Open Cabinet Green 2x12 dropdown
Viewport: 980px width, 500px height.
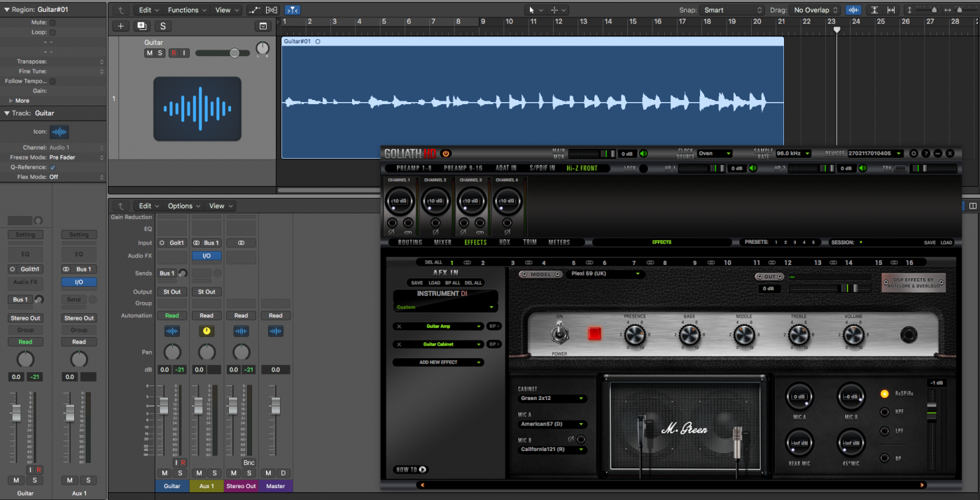click(553, 399)
